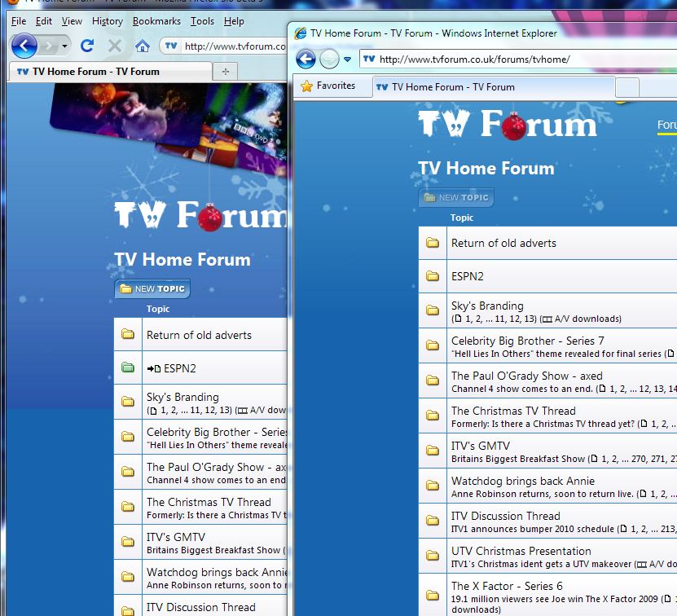Open The Christmas TV Thread in Firefox
Viewport: 677px width, 616px height.
click(209, 502)
